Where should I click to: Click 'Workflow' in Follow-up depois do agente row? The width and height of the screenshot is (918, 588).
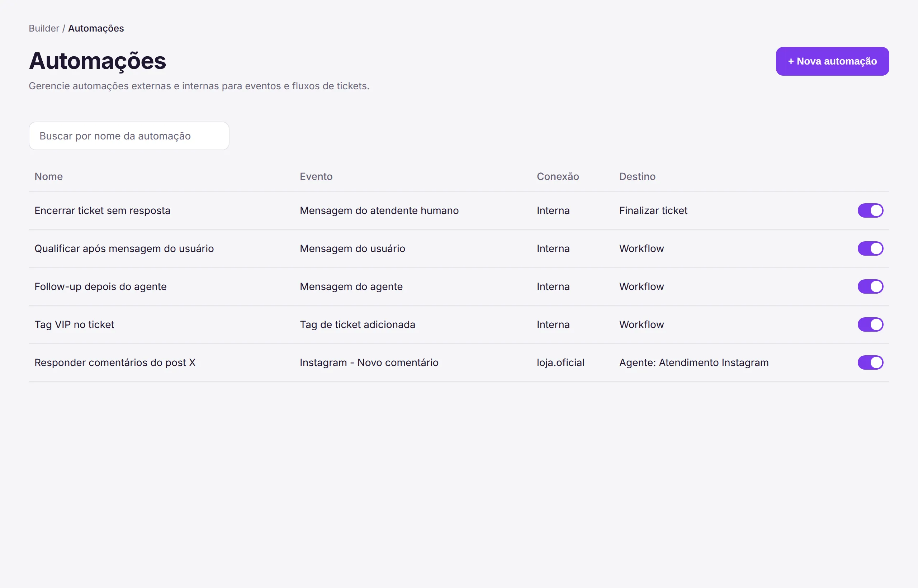(641, 286)
